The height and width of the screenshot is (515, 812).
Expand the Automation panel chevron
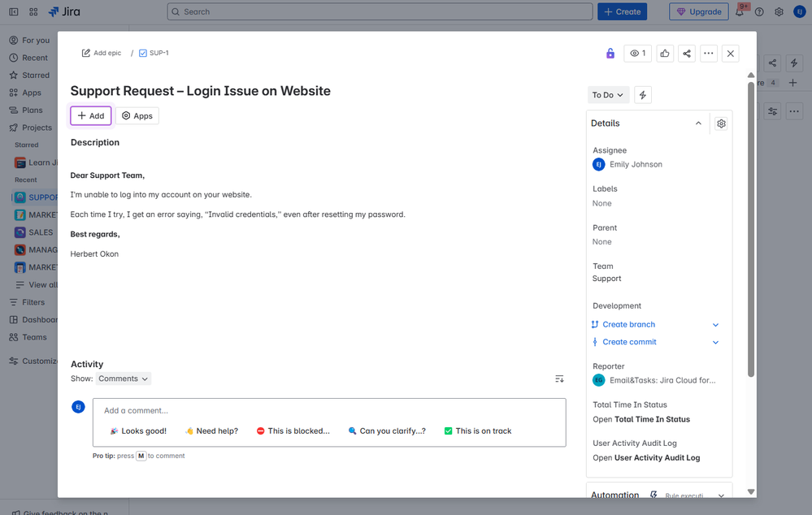721,496
